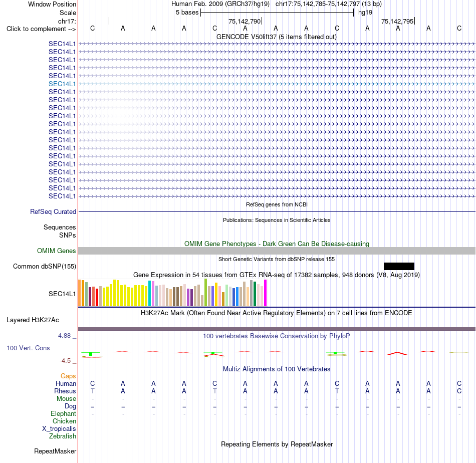Click the cyan bar in GTEx chart
Image resolution: width=476 pixels, height=463 pixels.
(149, 293)
